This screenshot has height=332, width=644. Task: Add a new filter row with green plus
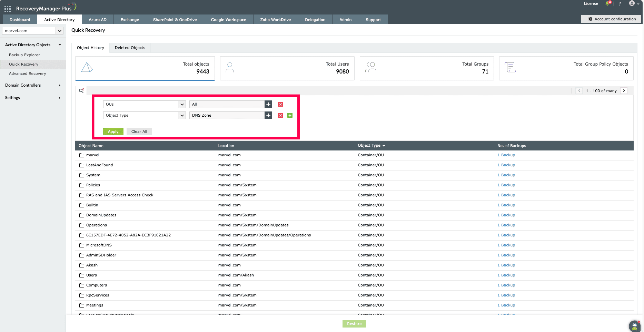(x=290, y=115)
